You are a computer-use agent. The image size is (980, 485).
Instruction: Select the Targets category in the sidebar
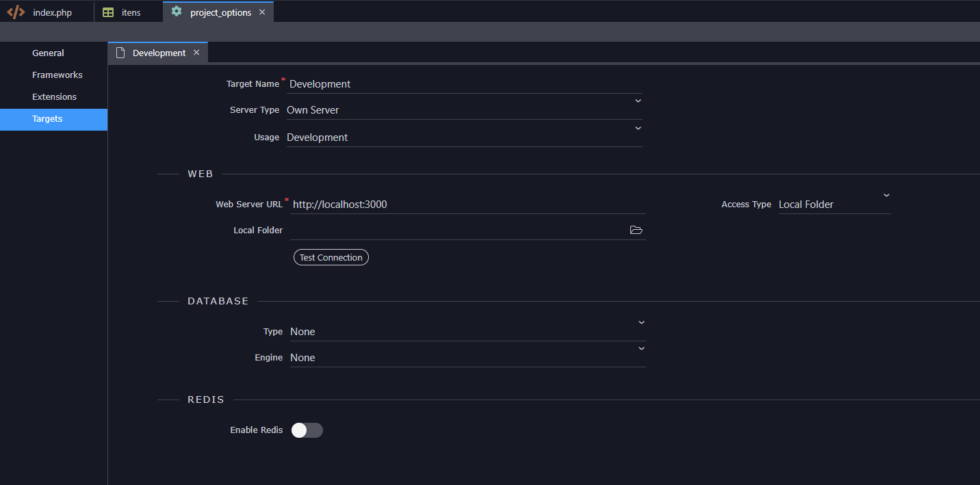coord(47,118)
